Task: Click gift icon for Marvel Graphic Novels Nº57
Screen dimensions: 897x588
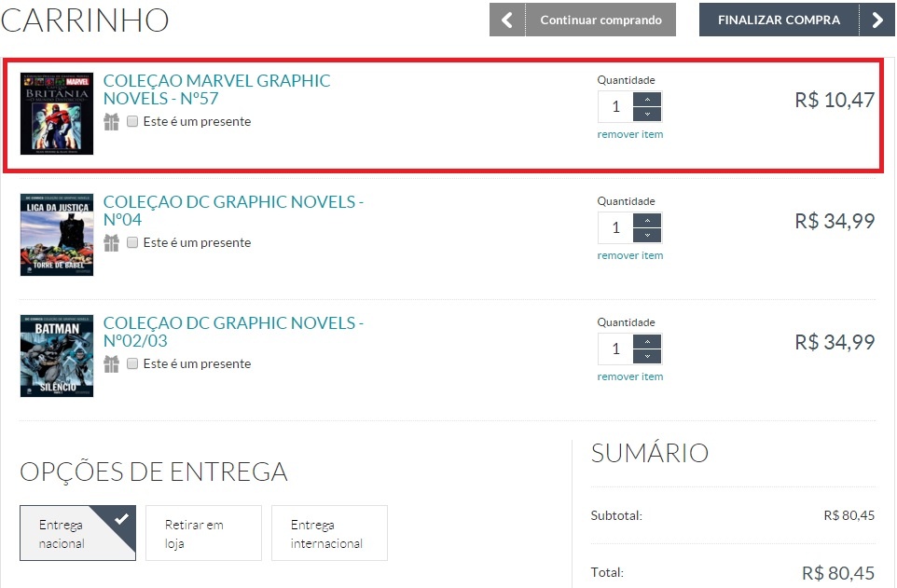Action: coord(112,122)
